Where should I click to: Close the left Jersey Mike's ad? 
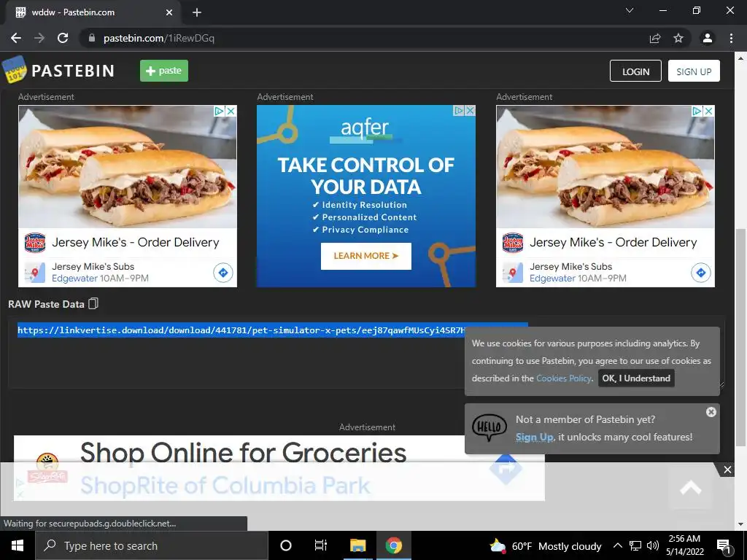point(231,111)
